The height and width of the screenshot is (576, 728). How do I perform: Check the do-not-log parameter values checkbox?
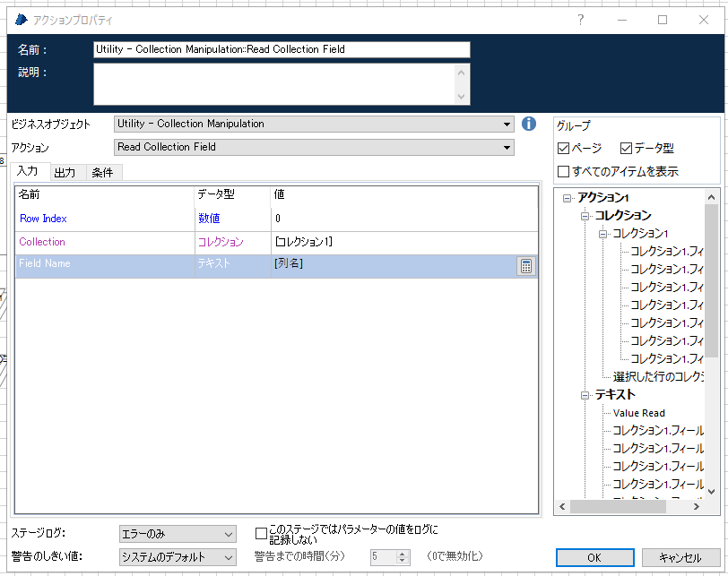click(261, 533)
